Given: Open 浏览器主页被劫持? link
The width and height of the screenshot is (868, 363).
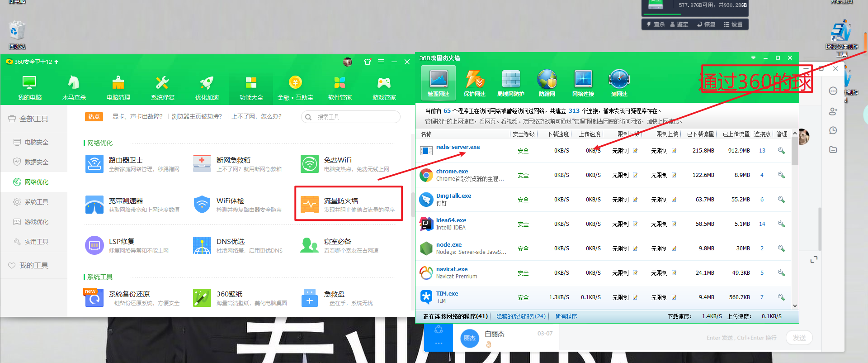Looking at the screenshot, I should [197, 116].
